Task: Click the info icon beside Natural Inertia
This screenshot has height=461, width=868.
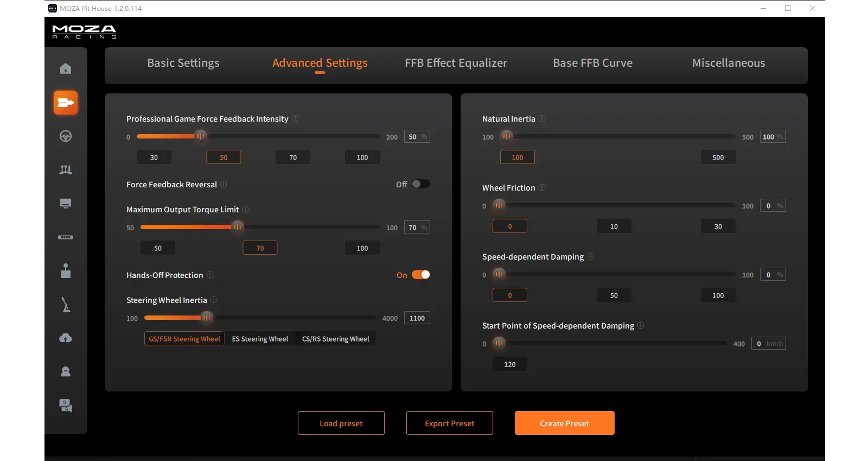Action: click(x=542, y=118)
